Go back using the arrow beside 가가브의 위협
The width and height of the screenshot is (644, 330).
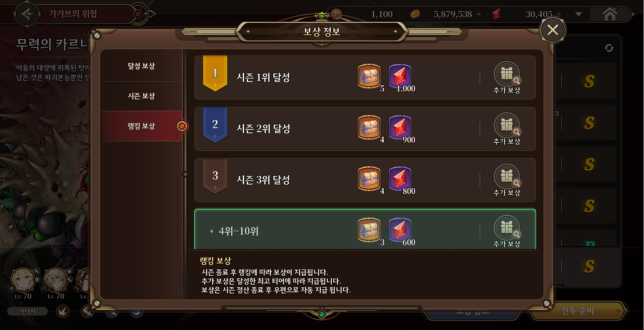click(27, 14)
